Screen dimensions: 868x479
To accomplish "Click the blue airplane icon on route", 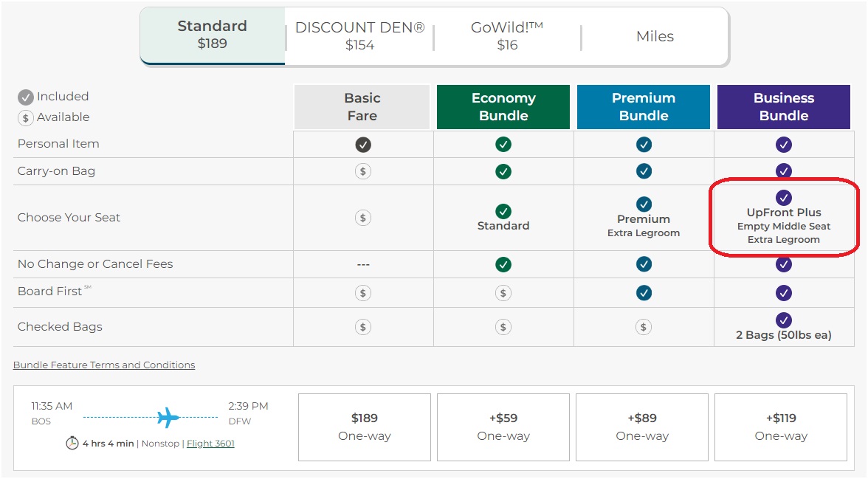I will (168, 417).
